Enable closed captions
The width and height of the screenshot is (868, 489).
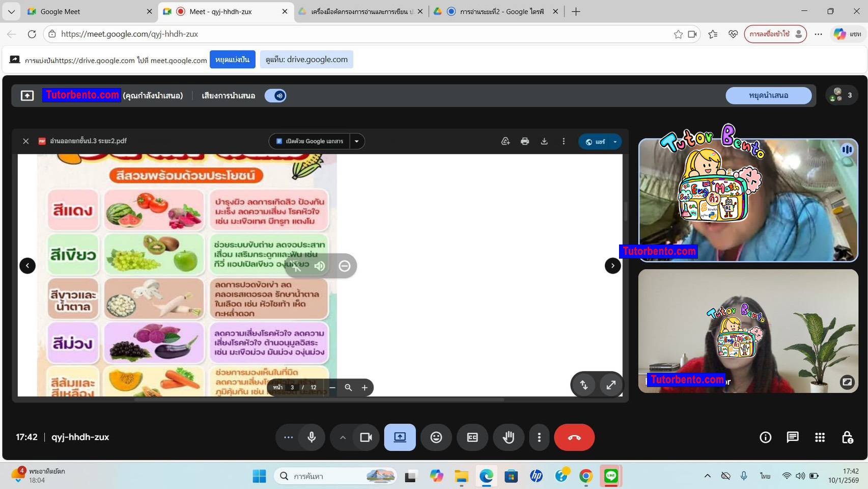[x=472, y=437]
